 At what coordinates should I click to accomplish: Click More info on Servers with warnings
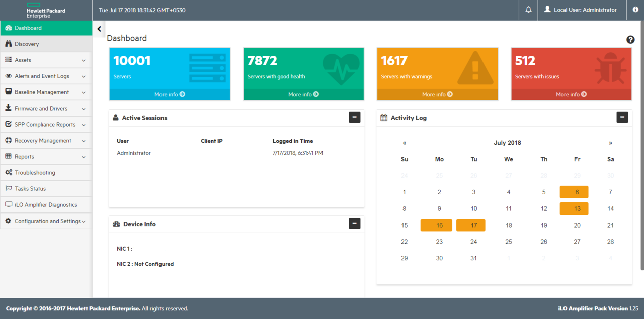[x=437, y=94]
